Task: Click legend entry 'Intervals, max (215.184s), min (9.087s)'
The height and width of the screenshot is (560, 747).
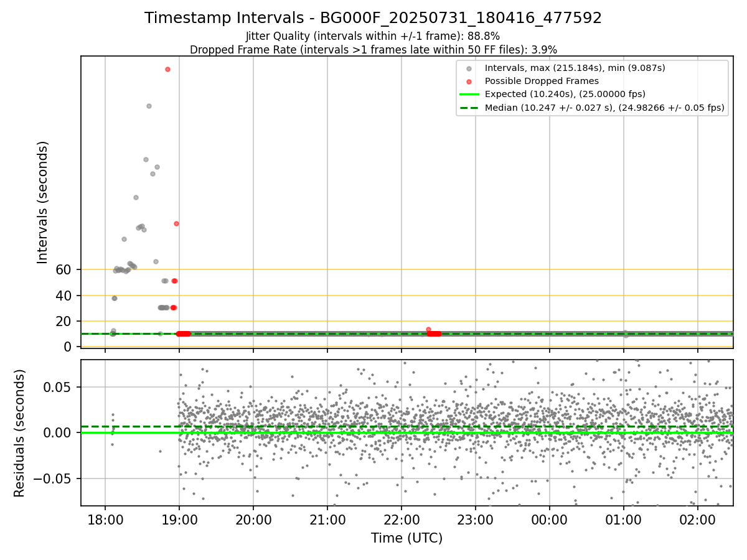Action: tap(575, 68)
